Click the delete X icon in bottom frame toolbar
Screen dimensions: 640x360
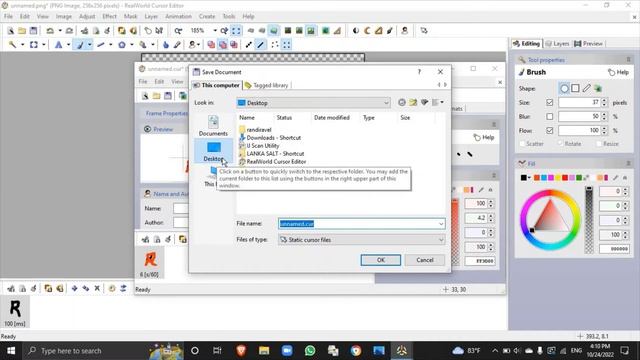coord(97,288)
